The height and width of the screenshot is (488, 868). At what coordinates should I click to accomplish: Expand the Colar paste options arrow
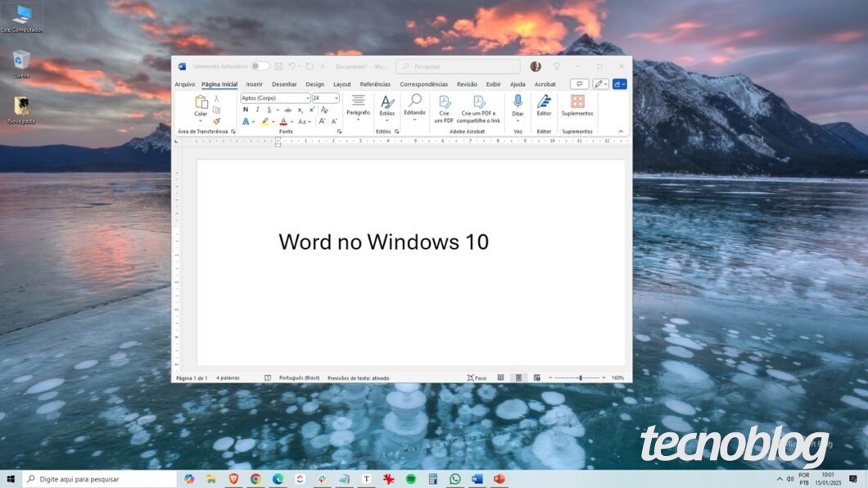click(201, 121)
